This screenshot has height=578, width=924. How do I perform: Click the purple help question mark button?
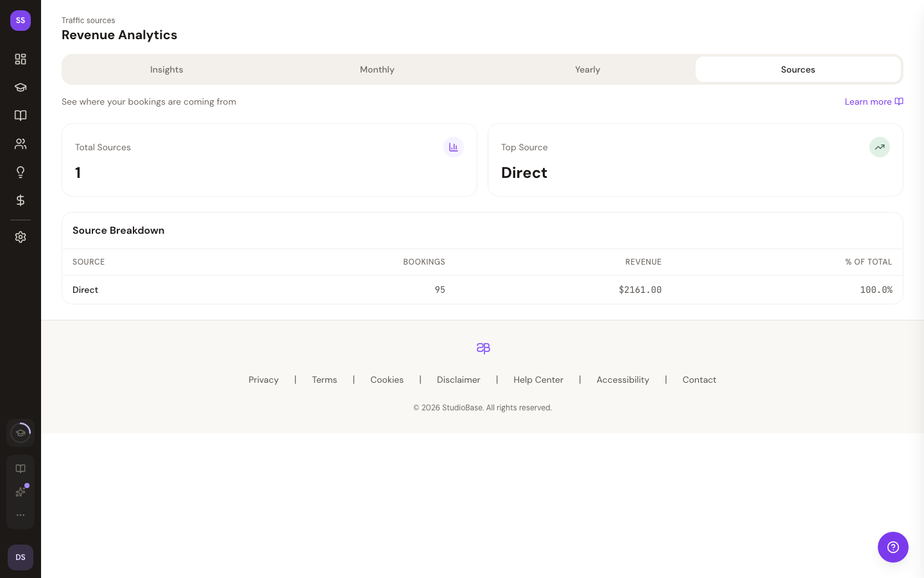[x=893, y=547]
